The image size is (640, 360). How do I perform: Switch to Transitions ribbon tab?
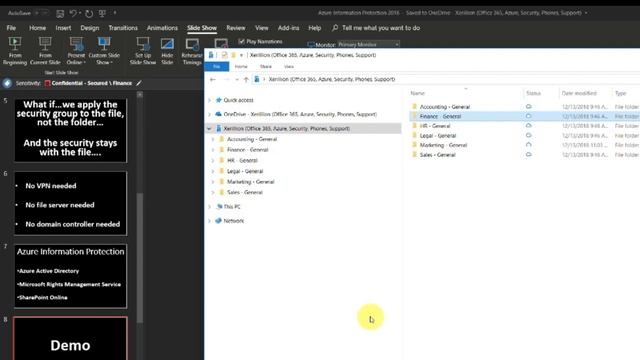tap(123, 28)
